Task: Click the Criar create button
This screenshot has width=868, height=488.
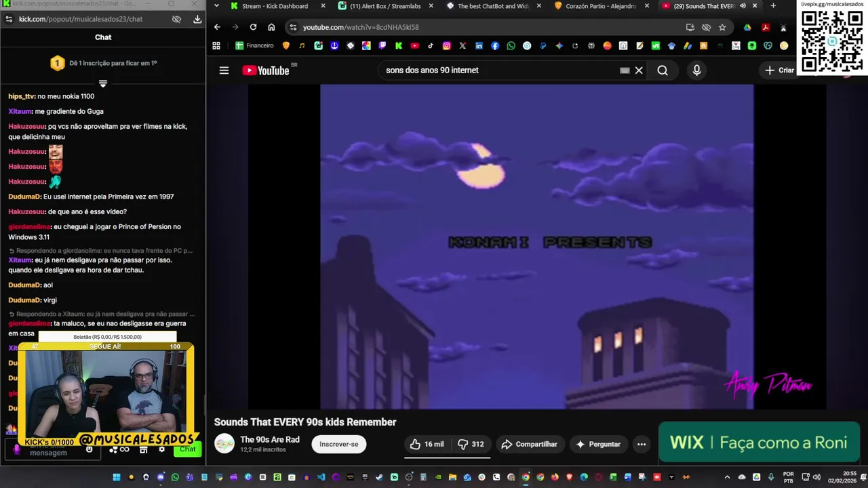Action: coord(780,70)
